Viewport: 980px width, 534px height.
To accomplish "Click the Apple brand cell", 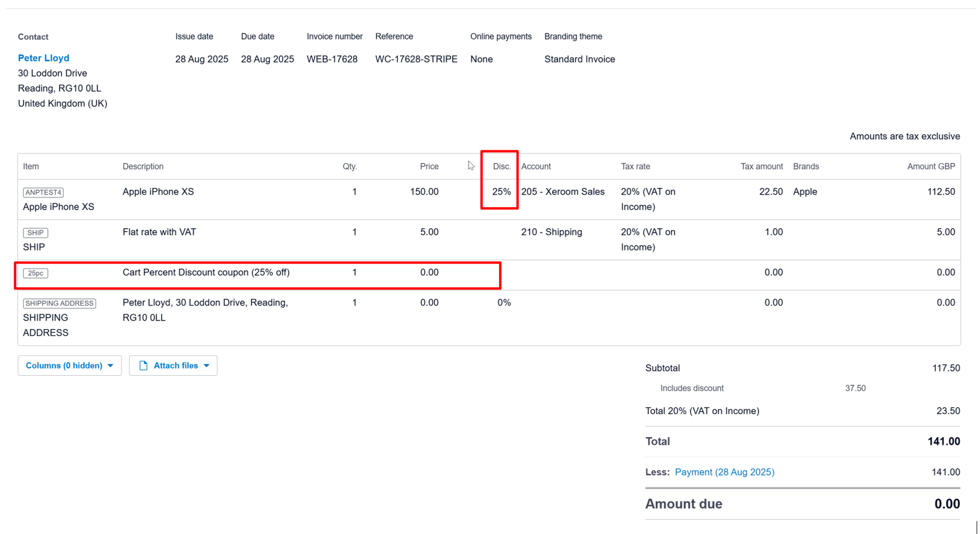I will [x=804, y=192].
